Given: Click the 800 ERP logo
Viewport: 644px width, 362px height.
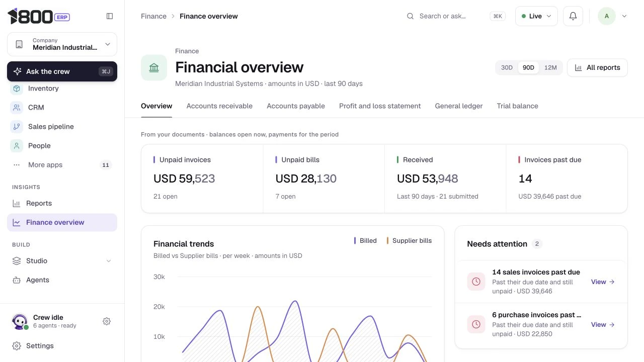Looking at the screenshot, I should click(39, 16).
